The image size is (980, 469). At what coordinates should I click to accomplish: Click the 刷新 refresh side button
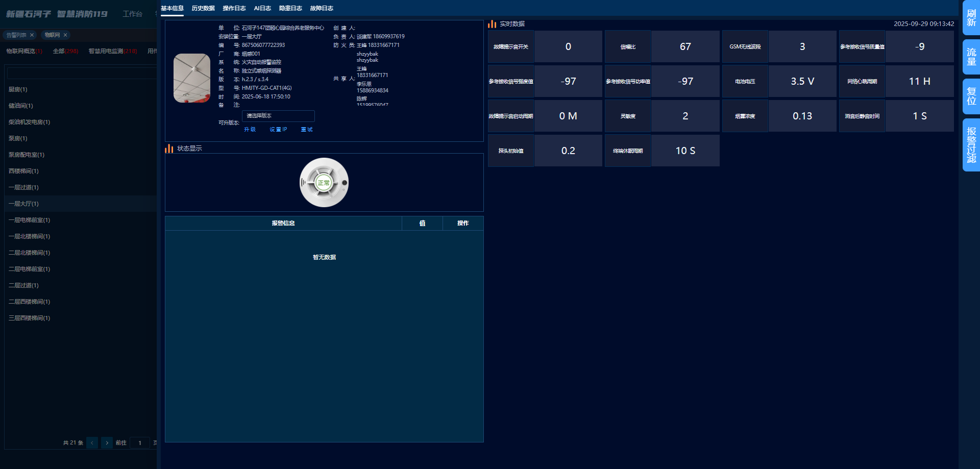[x=971, y=18]
